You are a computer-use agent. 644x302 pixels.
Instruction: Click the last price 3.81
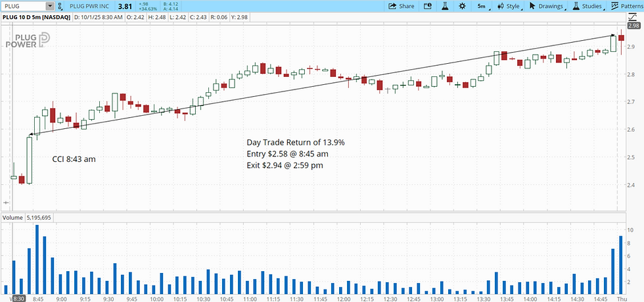[125, 6]
